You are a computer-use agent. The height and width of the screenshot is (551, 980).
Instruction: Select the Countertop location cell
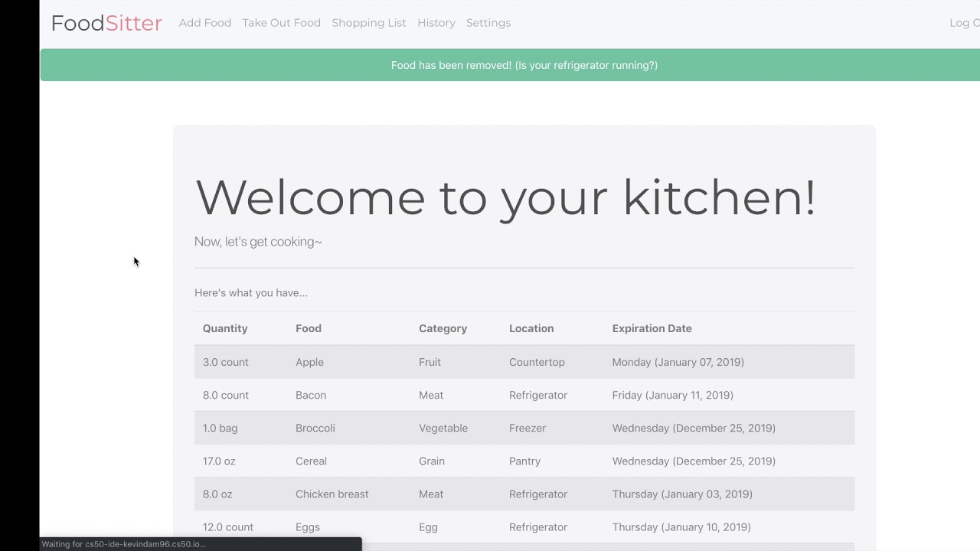pos(537,362)
